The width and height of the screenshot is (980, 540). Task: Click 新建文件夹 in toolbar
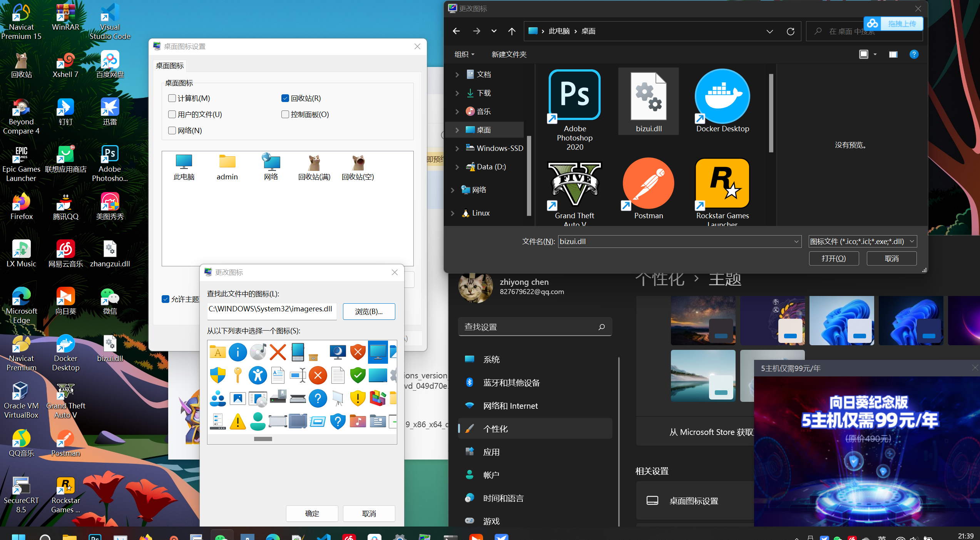(509, 54)
